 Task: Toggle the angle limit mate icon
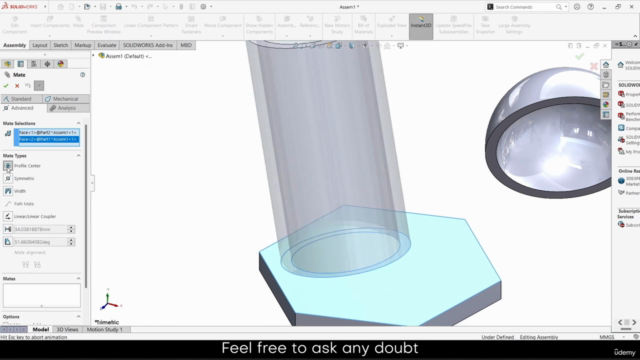pyautogui.click(x=8, y=242)
